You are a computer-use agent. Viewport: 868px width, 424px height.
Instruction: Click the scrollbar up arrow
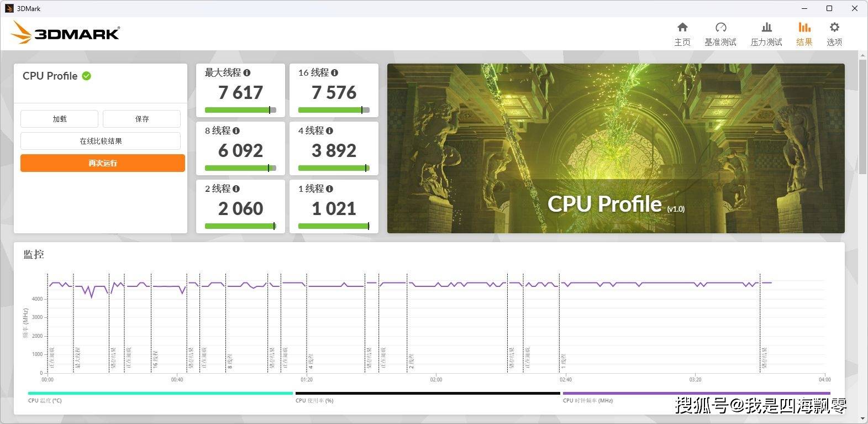pyautogui.click(x=863, y=55)
